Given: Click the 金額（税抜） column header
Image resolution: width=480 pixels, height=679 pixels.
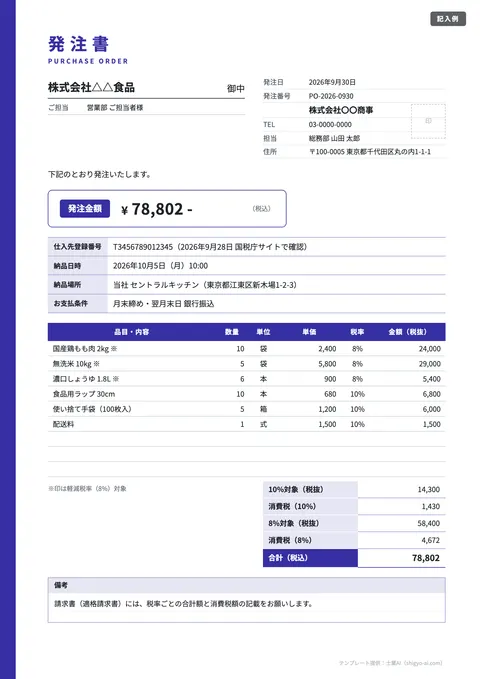Looking at the screenshot, I should (x=407, y=332).
